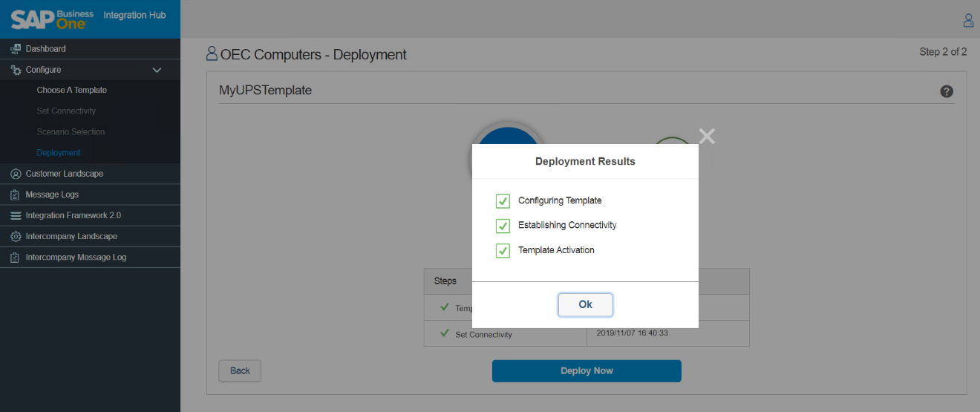Close the Deployment Results dialog
Viewport: 980px width, 412px height.
707,136
